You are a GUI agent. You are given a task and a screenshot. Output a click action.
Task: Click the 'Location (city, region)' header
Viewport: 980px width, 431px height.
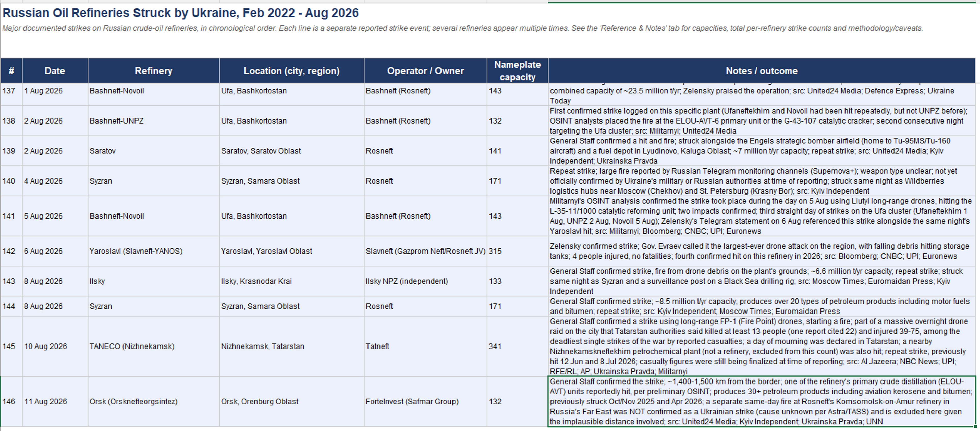tap(292, 71)
